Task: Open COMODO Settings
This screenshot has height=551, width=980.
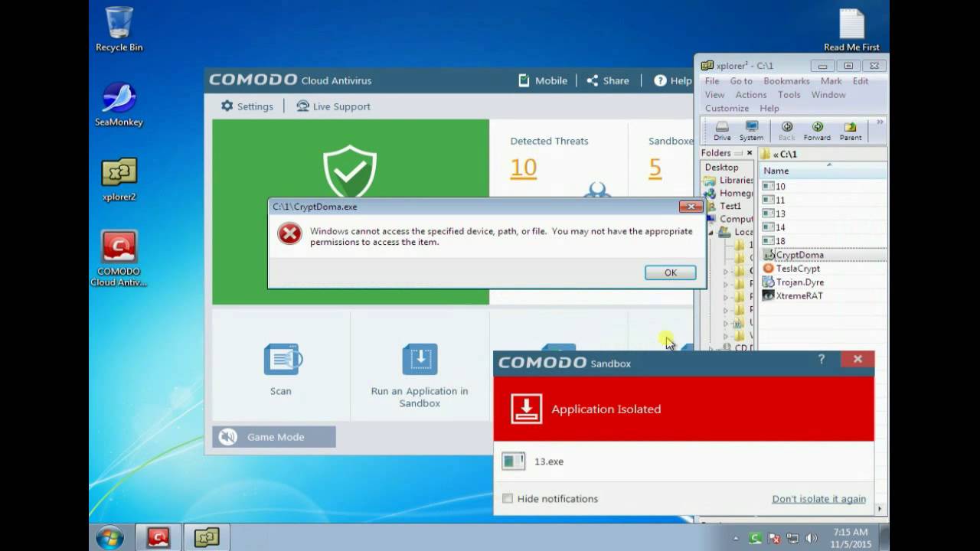Action: pyautogui.click(x=247, y=106)
